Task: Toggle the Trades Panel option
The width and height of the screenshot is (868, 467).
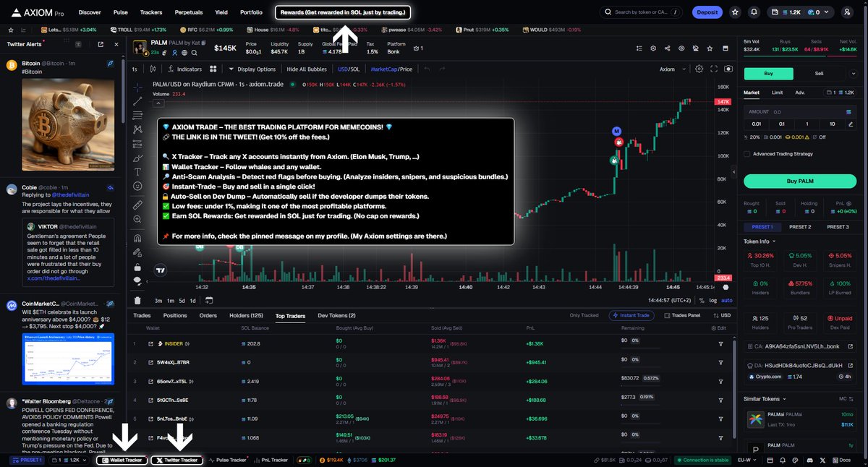Action: point(683,315)
